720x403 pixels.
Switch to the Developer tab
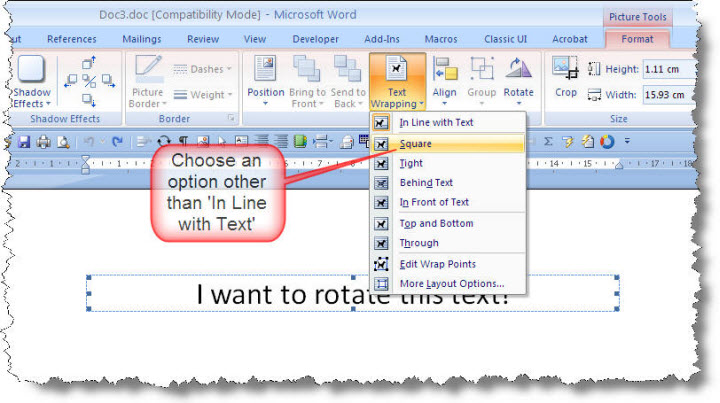tap(315, 39)
